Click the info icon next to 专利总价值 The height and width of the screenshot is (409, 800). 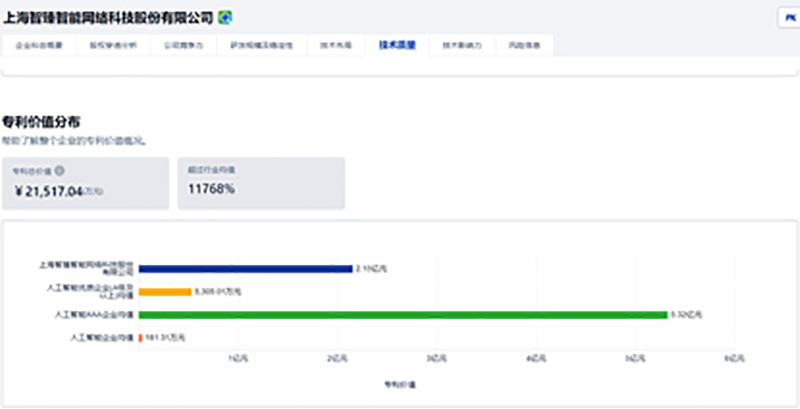[61, 171]
